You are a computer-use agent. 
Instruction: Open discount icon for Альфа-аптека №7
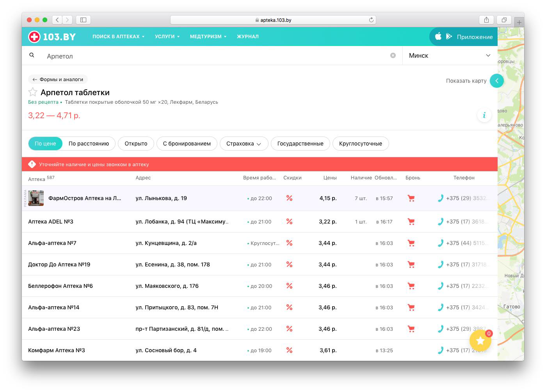tap(289, 243)
